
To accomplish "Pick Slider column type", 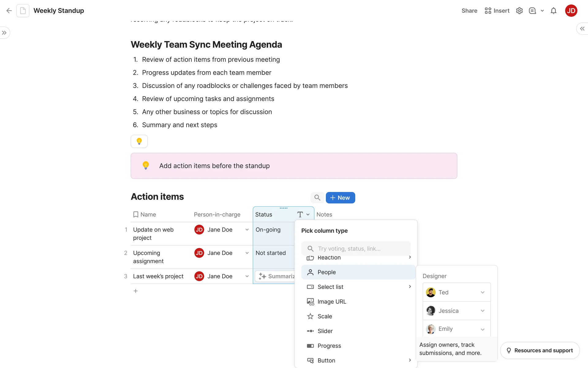I will point(325,331).
